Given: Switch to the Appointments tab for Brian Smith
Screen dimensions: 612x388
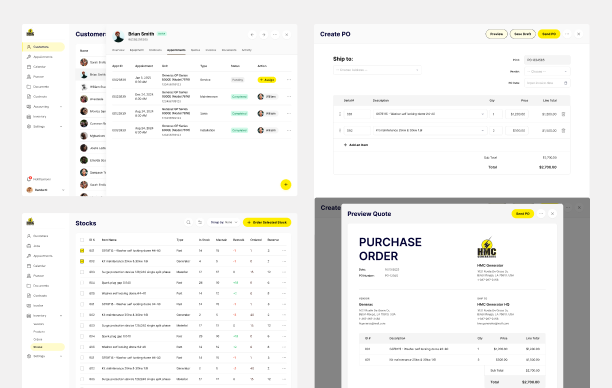Looking at the screenshot, I should [176, 50].
